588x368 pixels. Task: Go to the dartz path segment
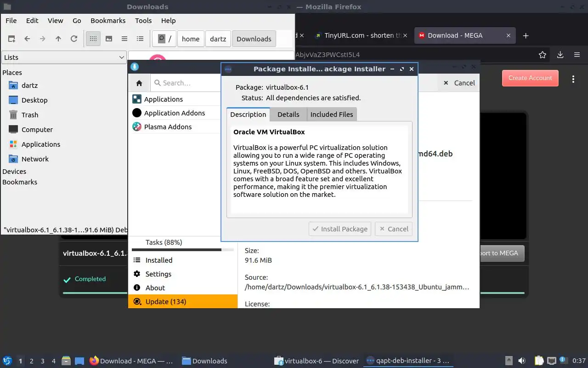218,39
